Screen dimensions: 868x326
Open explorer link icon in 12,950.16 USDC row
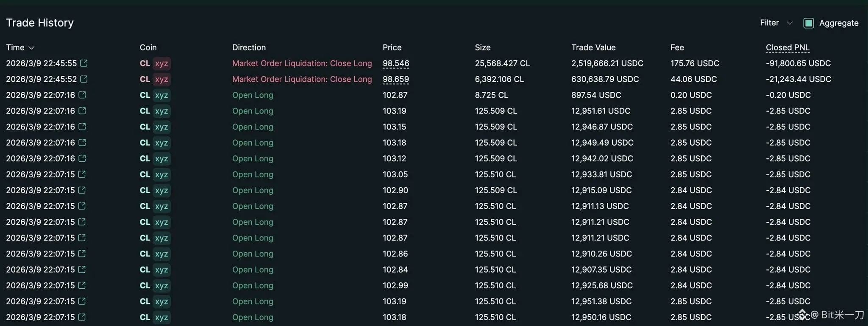coord(82,317)
